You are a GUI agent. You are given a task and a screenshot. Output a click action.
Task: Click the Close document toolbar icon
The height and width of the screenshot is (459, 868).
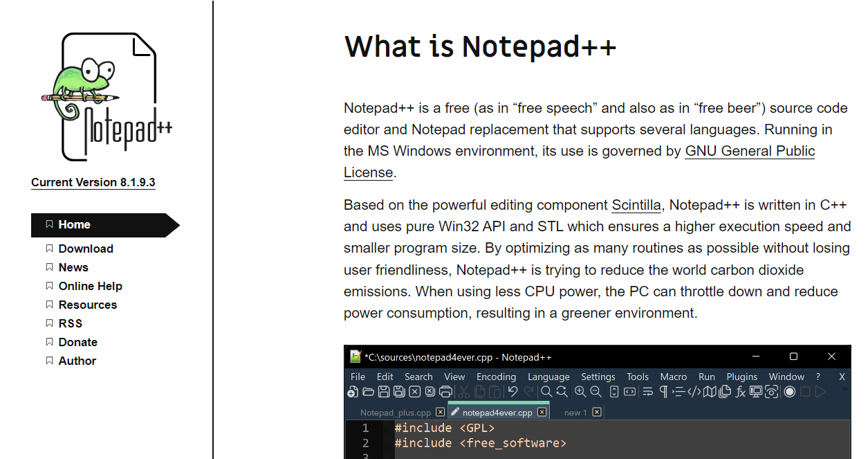pyautogui.click(x=415, y=392)
